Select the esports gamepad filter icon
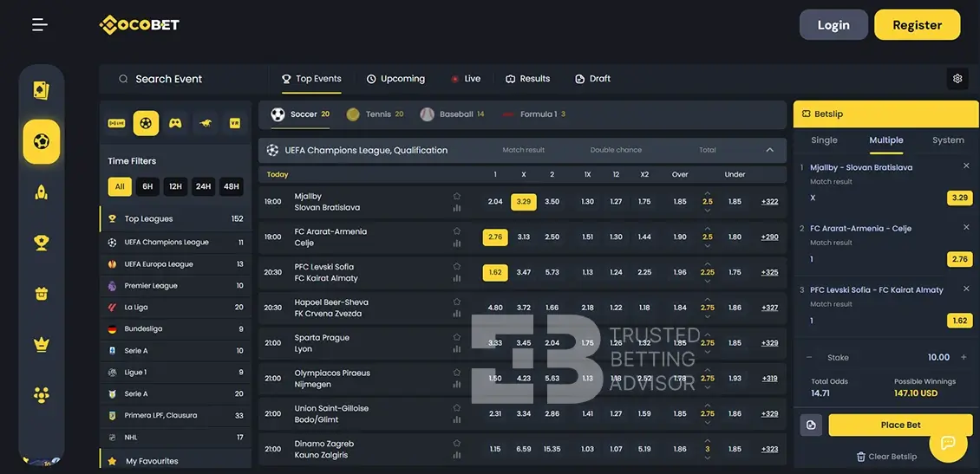This screenshot has width=980, height=474. (x=176, y=123)
